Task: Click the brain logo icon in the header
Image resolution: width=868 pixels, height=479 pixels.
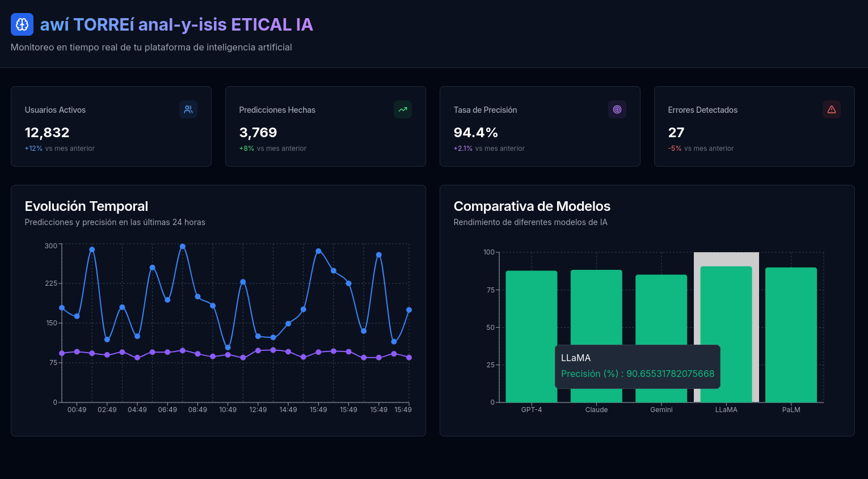Action: coord(22,24)
